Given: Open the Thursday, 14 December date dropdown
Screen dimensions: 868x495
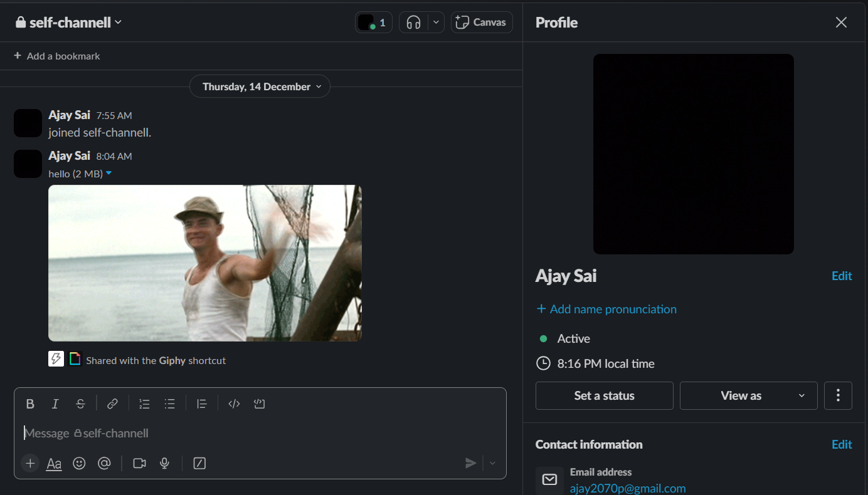Looking at the screenshot, I should point(260,86).
